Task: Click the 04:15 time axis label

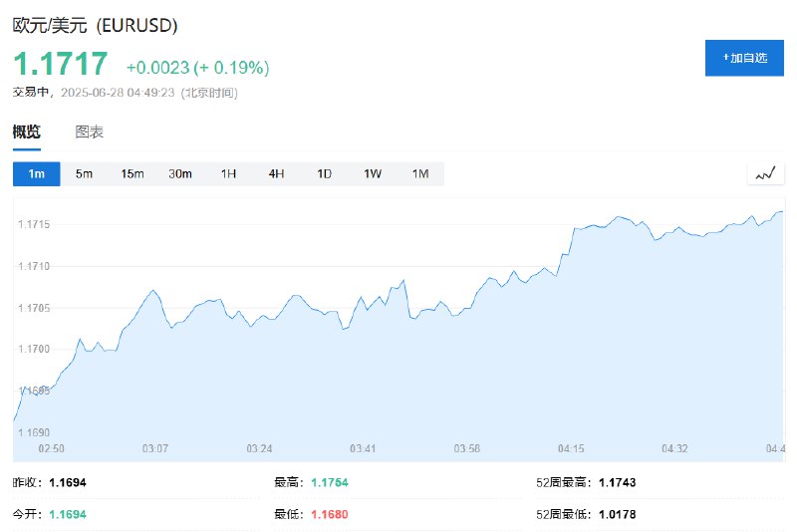Action: (571, 448)
